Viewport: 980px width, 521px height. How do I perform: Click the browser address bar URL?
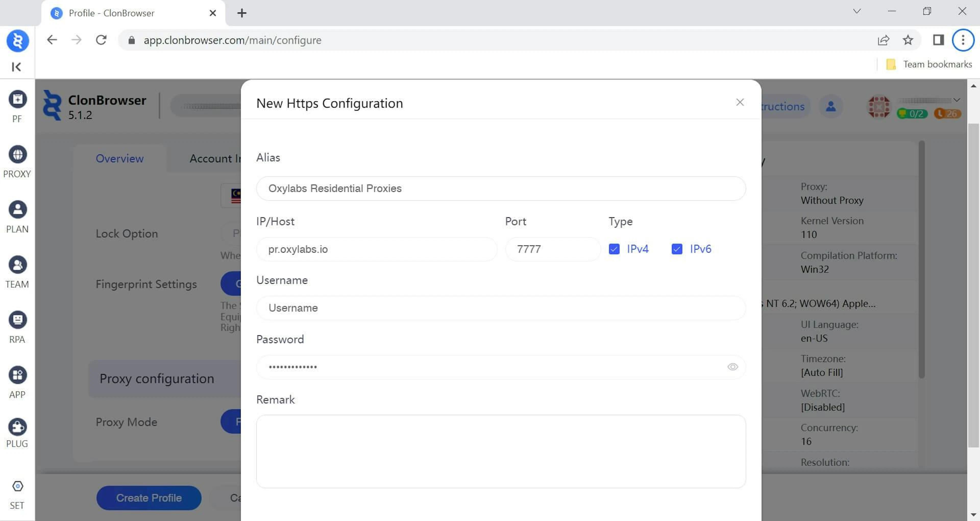[232, 40]
